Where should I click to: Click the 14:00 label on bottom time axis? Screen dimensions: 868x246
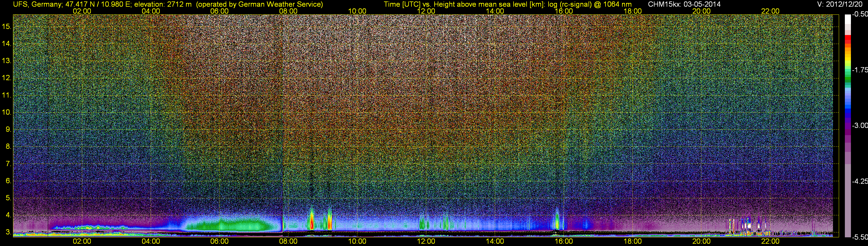pos(495,241)
